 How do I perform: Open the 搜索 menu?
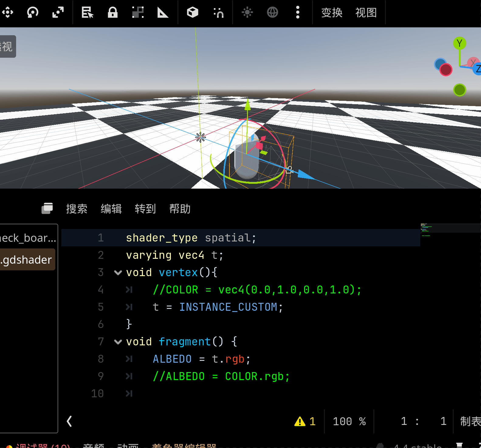click(x=77, y=209)
